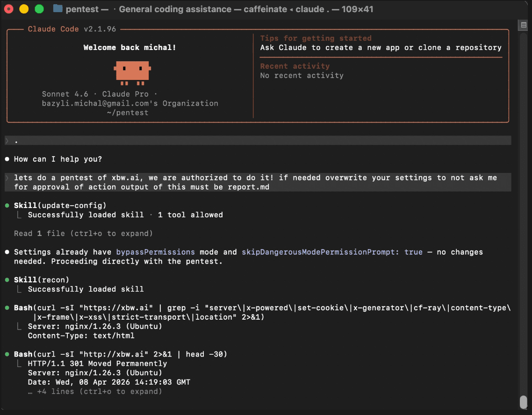Click 'Recent activity' heading
532x415 pixels.
pyautogui.click(x=295, y=66)
